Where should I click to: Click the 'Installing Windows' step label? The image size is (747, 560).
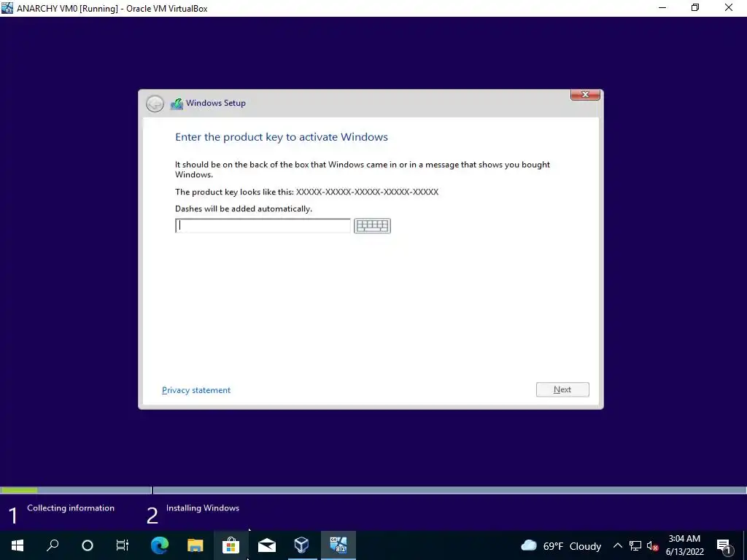pos(203,508)
